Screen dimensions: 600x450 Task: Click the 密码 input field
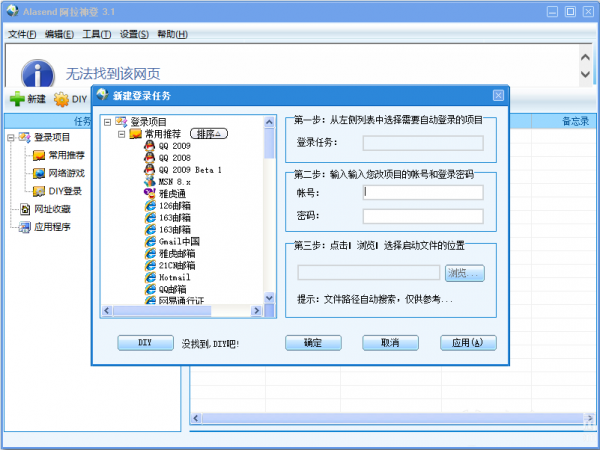pos(423,216)
